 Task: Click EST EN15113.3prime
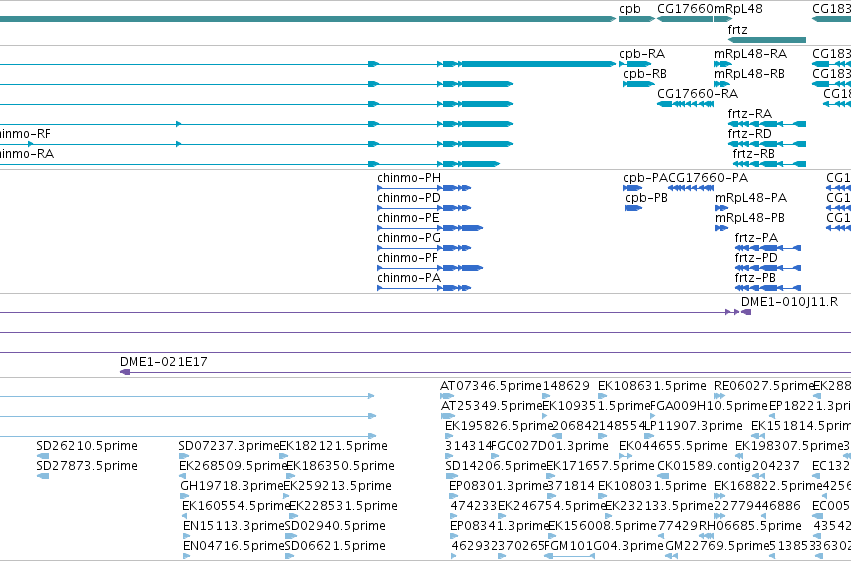[187, 536]
